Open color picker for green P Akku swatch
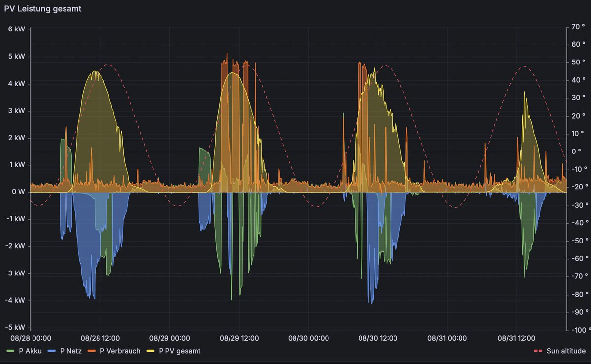The height and width of the screenshot is (364, 591). [x=10, y=351]
